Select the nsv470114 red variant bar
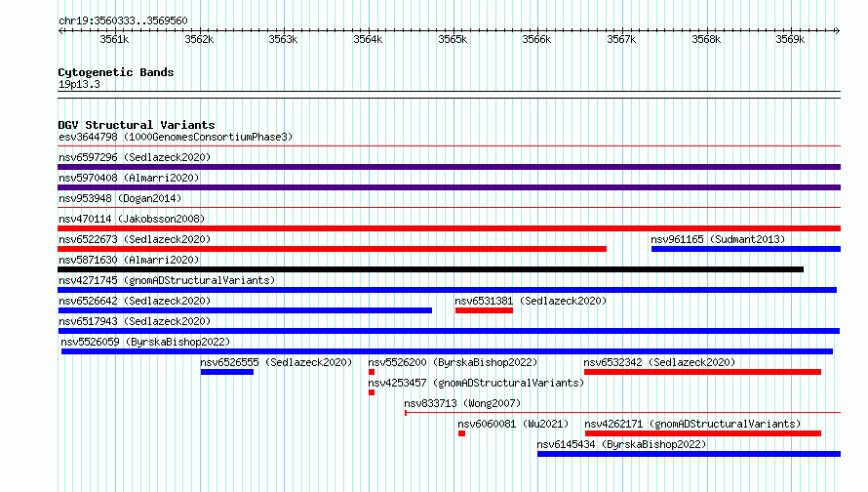Image resolution: width=868 pixels, height=492 pixels. (x=449, y=228)
